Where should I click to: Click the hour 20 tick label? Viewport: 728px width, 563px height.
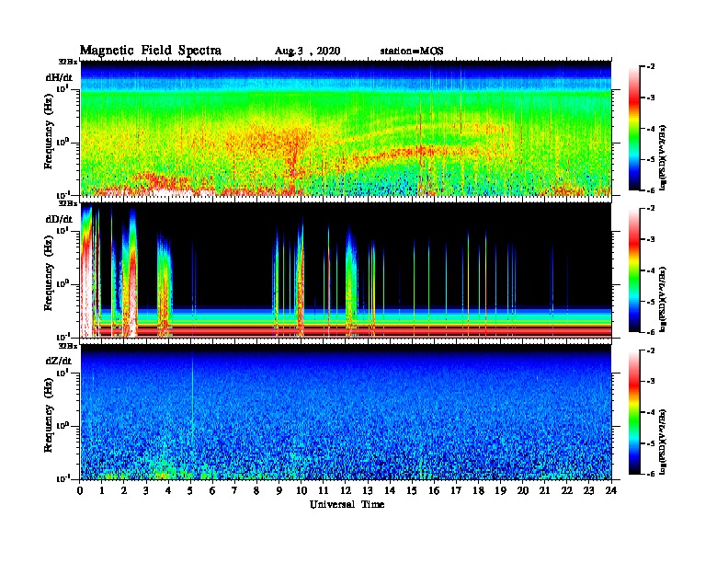[x=523, y=490]
